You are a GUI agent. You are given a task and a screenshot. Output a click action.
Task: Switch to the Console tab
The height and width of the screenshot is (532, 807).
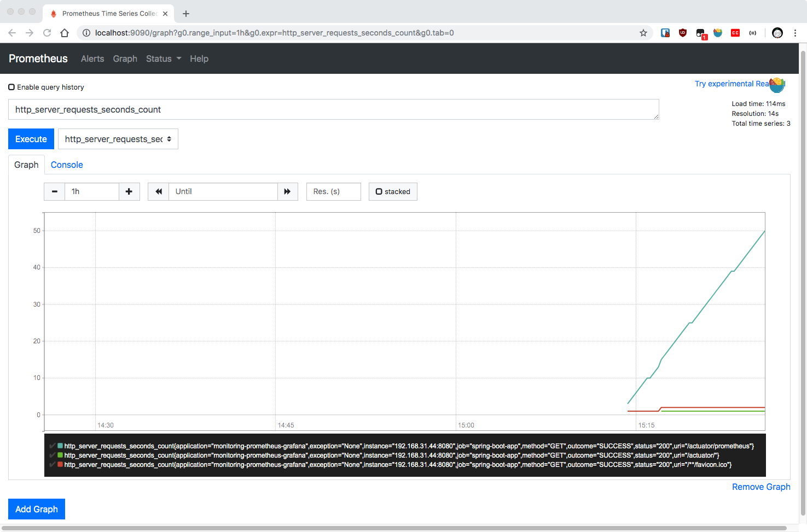tap(67, 165)
